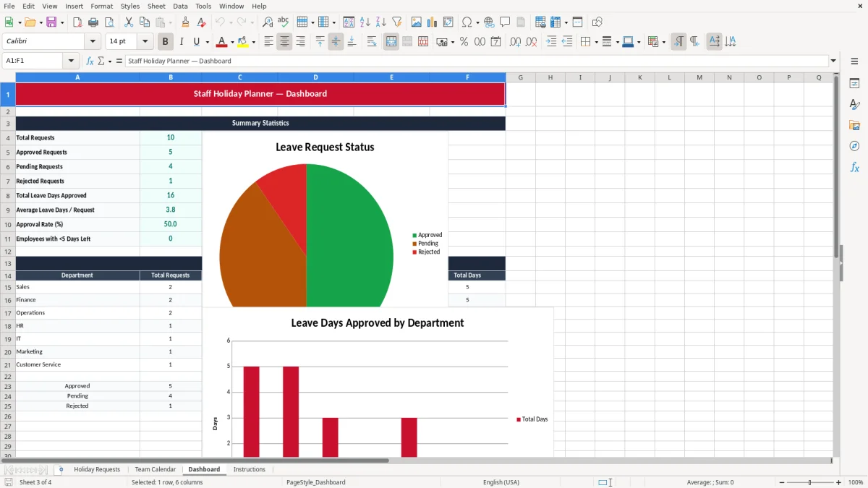Open sidebar Gallery panel
Screen dimensions: 868x488
coord(854,126)
